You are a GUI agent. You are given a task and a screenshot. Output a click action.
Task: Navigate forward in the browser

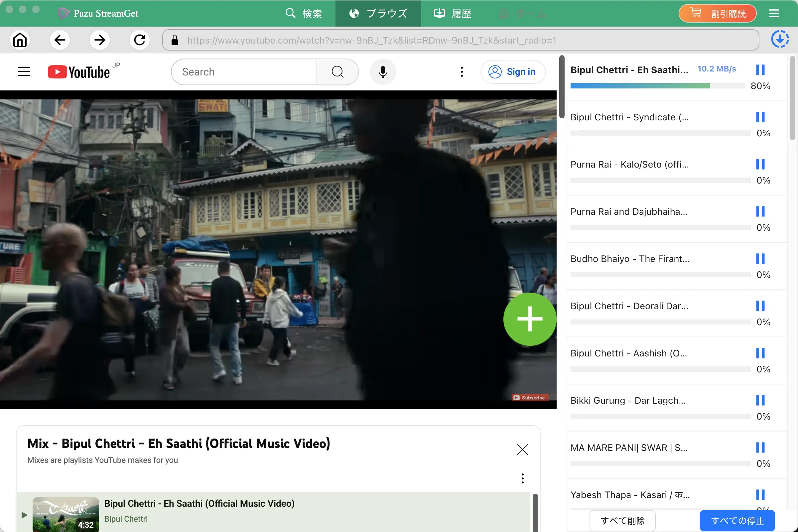100,40
